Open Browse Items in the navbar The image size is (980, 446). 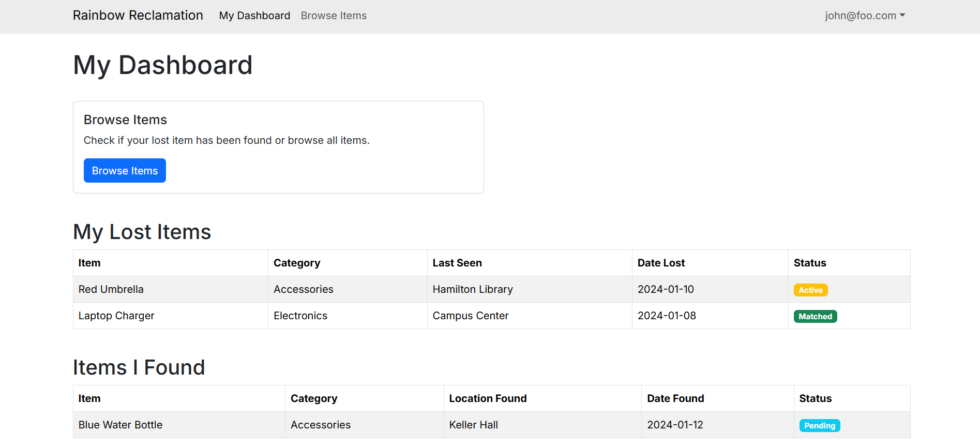click(x=334, y=16)
